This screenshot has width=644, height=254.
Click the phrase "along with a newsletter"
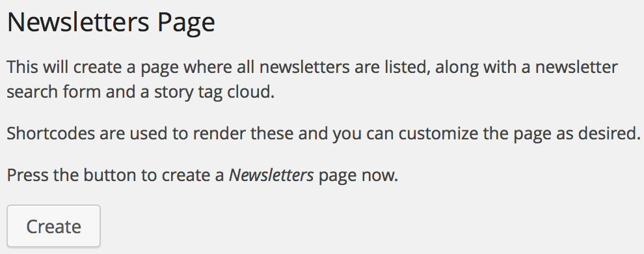point(526,67)
